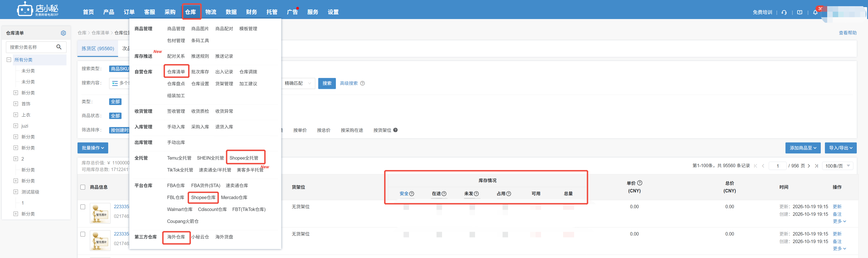Screen dimensions: 868x258
Task: Open the notification bell icon
Action: (x=815, y=12)
